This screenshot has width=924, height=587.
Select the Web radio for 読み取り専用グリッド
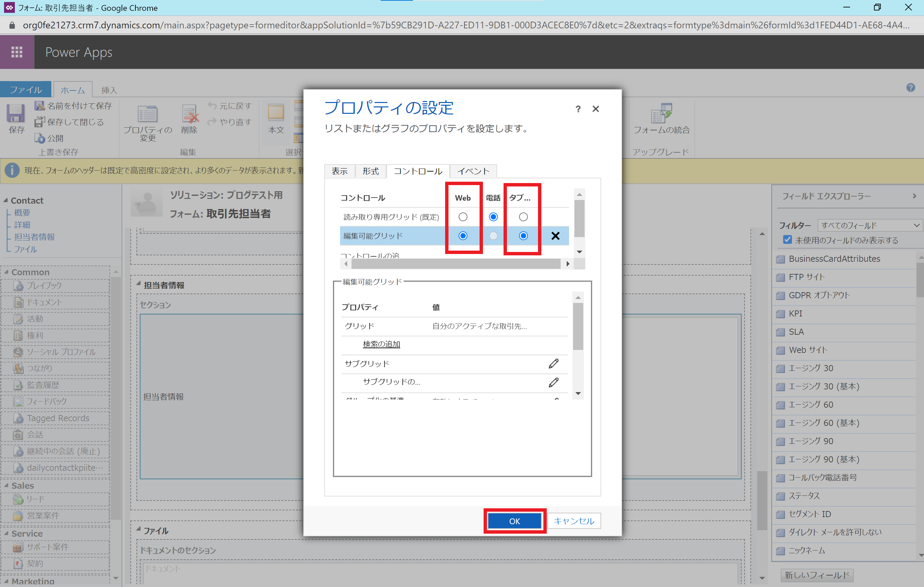coord(463,217)
